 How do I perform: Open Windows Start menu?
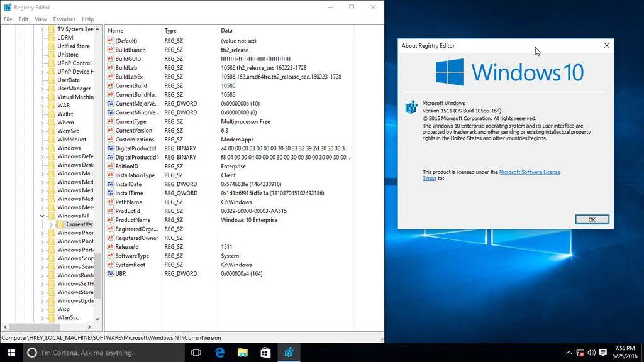point(11,353)
